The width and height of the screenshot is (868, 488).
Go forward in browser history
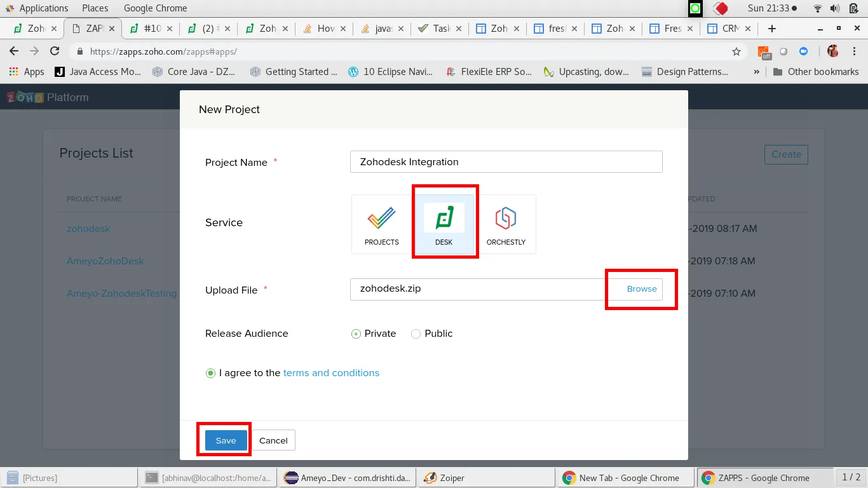click(34, 51)
